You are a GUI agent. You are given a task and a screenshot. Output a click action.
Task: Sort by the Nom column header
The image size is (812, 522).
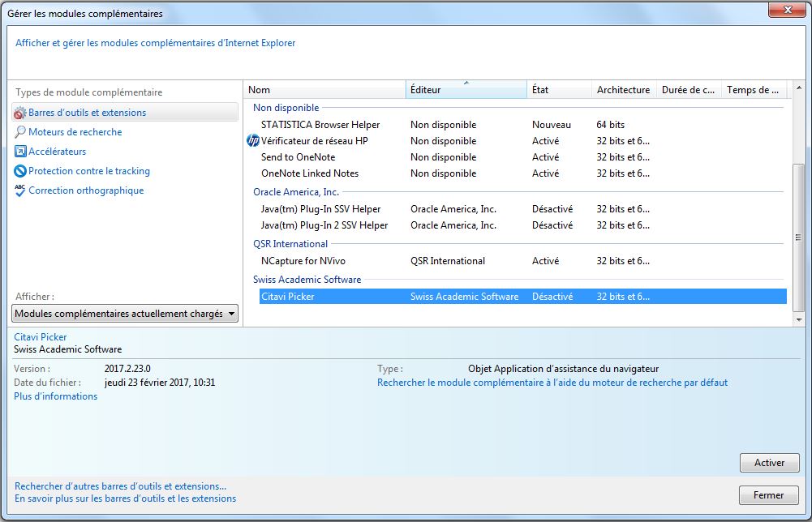pyautogui.click(x=324, y=89)
